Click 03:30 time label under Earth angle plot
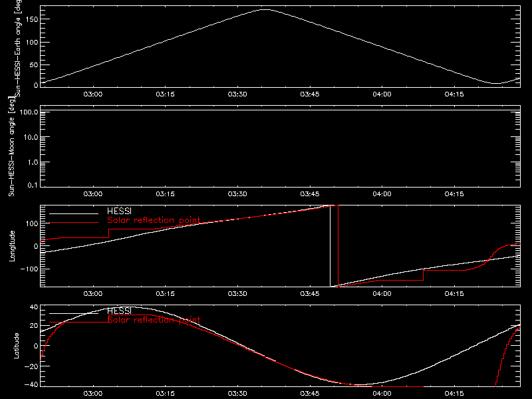The width and height of the screenshot is (532, 399). pos(237,94)
